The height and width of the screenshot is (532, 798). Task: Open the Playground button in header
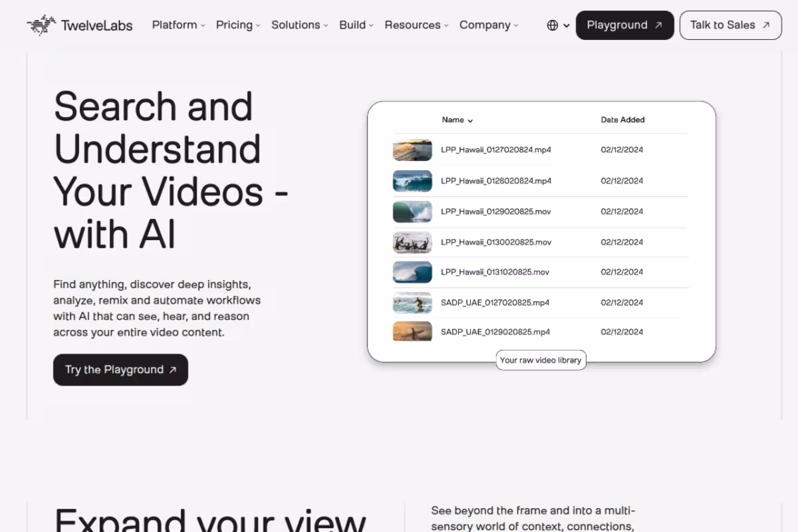point(624,25)
